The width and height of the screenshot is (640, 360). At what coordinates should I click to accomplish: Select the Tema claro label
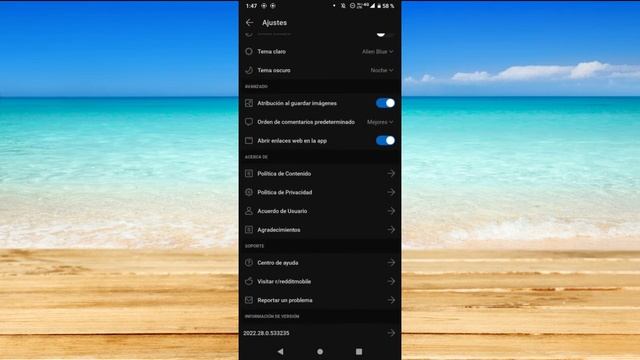pos(271,51)
